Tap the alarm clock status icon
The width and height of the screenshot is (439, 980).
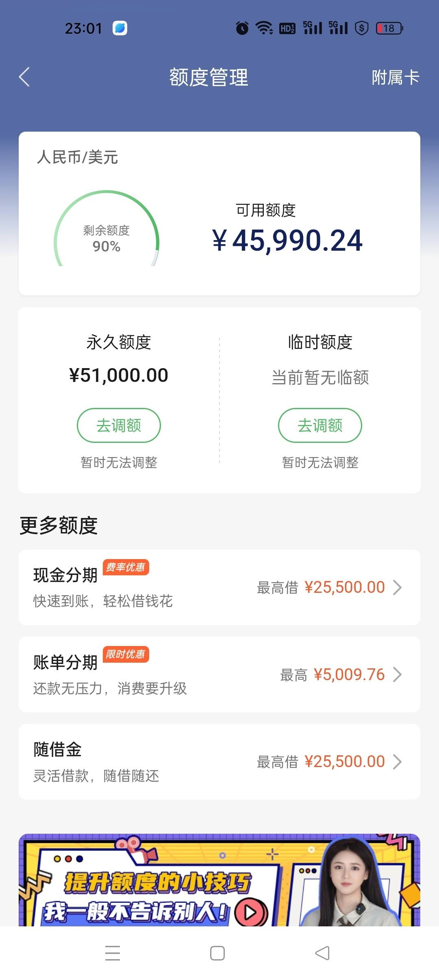242,28
